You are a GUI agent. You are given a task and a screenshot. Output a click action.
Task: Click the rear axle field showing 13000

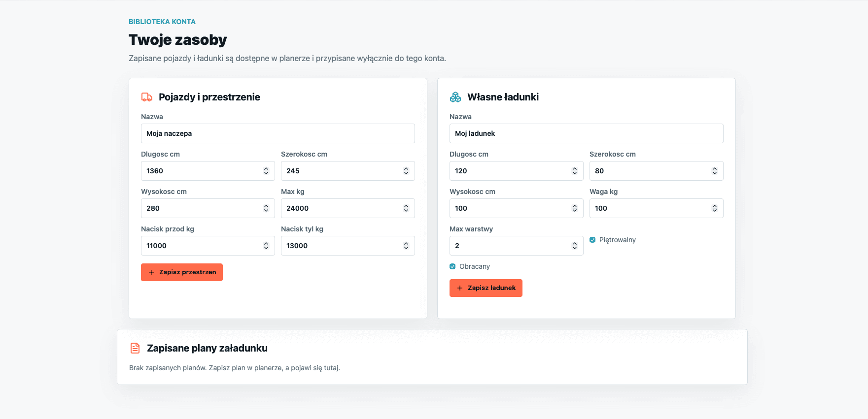click(x=348, y=246)
